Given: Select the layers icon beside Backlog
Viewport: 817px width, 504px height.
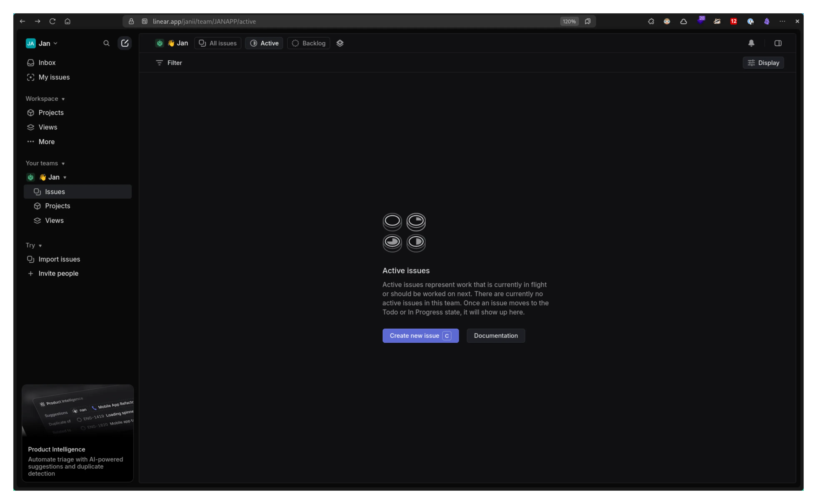Looking at the screenshot, I should click(x=340, y=43).
